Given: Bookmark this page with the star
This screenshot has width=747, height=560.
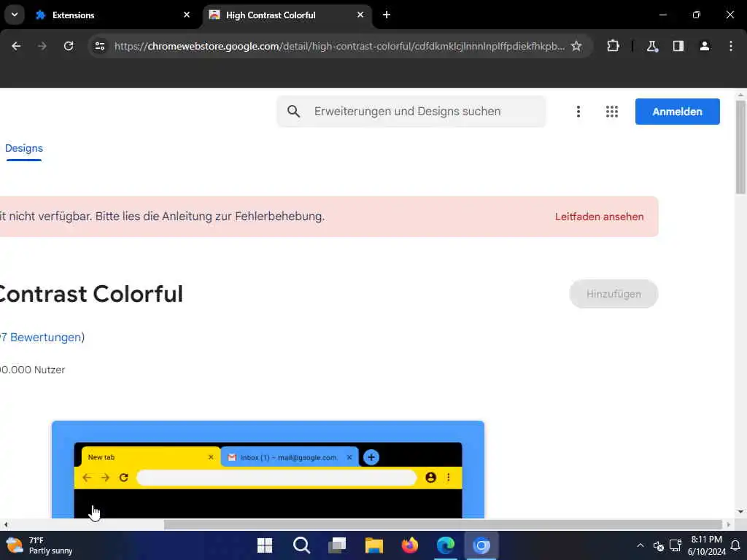Looking at the screenshot, I should 576,46.
